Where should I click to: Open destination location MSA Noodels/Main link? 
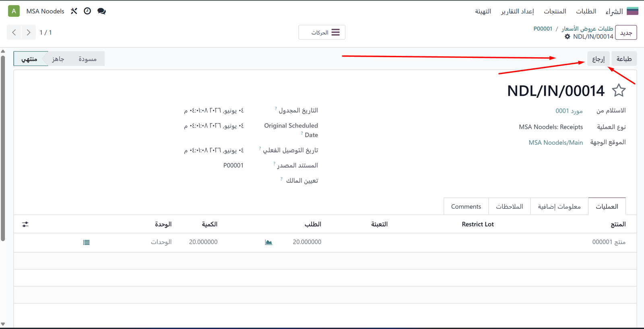coord(555,142)
